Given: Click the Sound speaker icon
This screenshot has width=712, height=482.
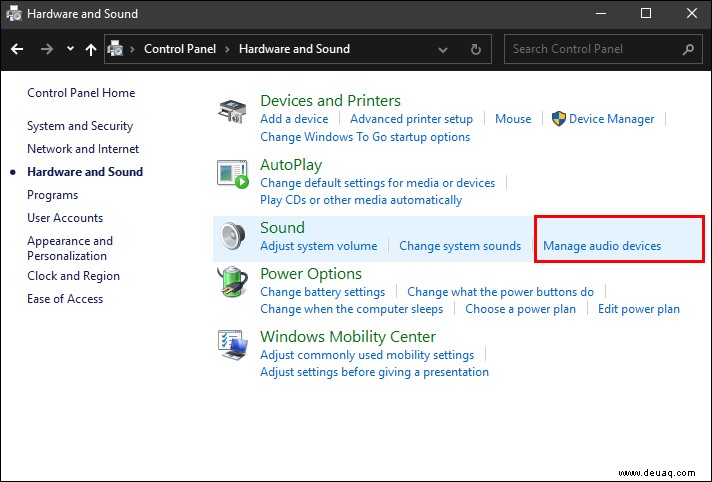Looking at the screenshot, I should (232, 236).
